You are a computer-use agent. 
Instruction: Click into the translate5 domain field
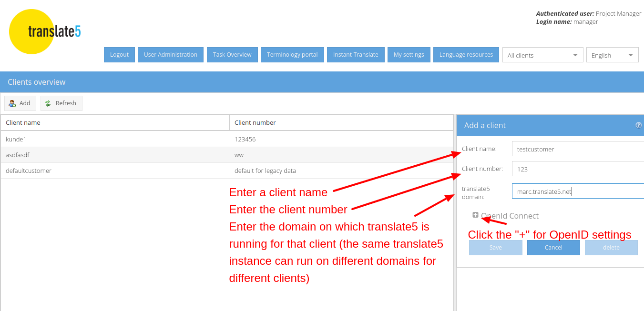[578, 191]
